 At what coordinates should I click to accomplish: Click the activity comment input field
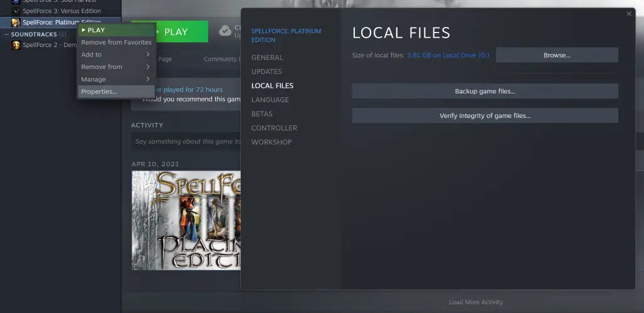pyautogui.click(x=187, y=141)
